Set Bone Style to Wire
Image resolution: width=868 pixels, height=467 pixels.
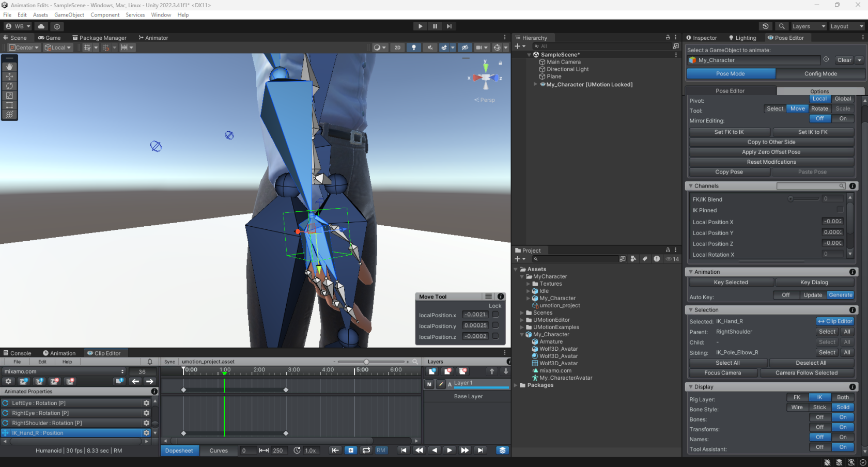click(797, 408)
